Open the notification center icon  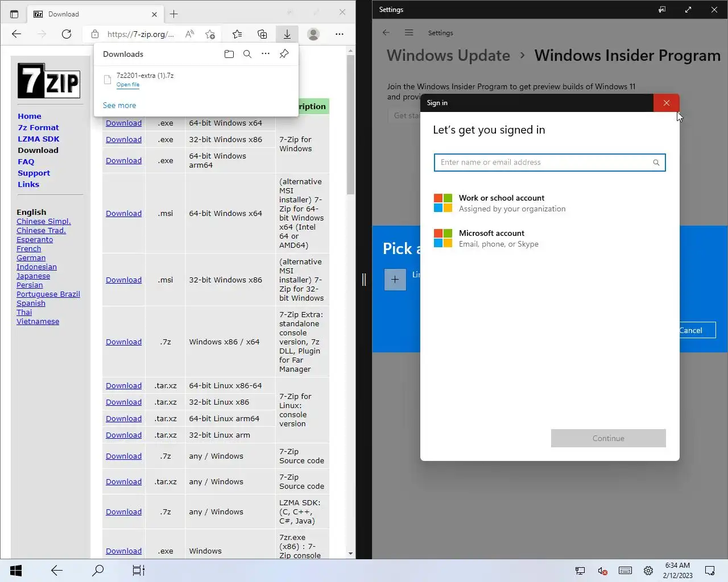710,571
